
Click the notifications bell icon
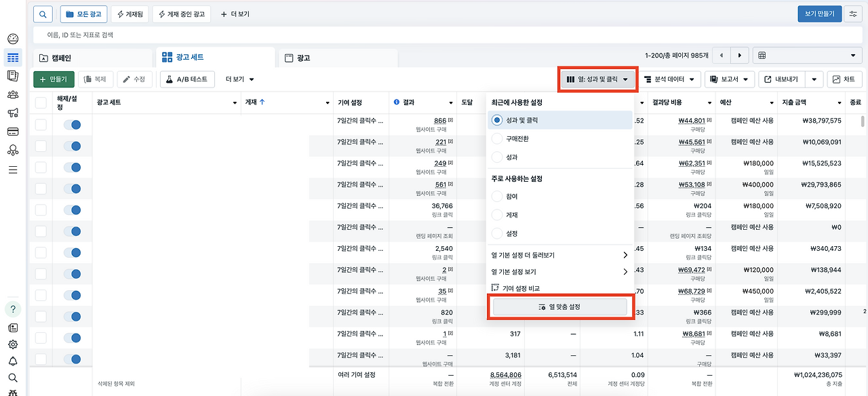point(13,361)
